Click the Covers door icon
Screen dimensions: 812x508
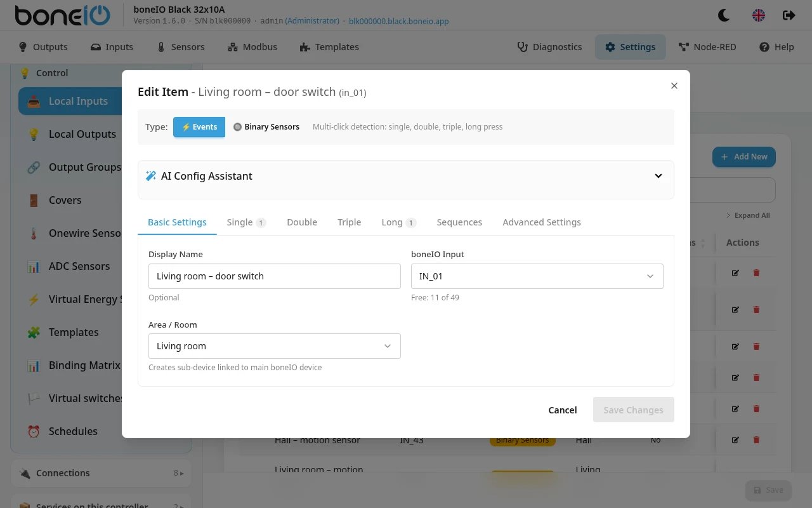pos(34,200)
